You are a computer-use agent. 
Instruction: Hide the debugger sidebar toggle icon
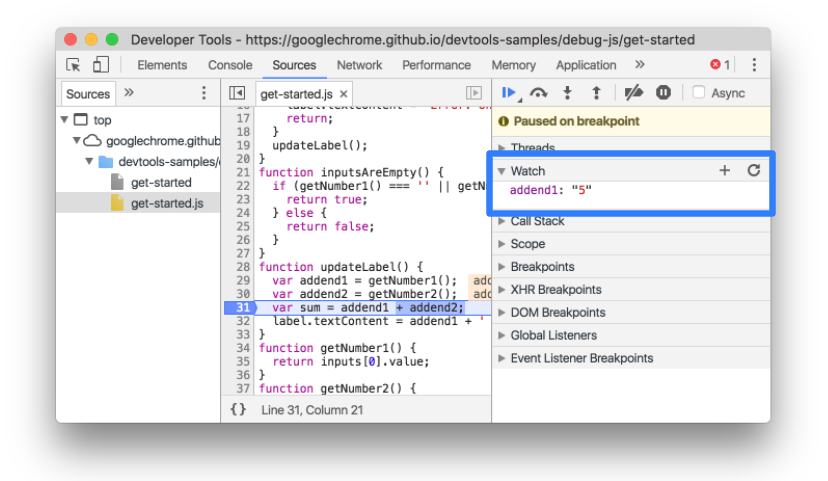pos(474,93)
